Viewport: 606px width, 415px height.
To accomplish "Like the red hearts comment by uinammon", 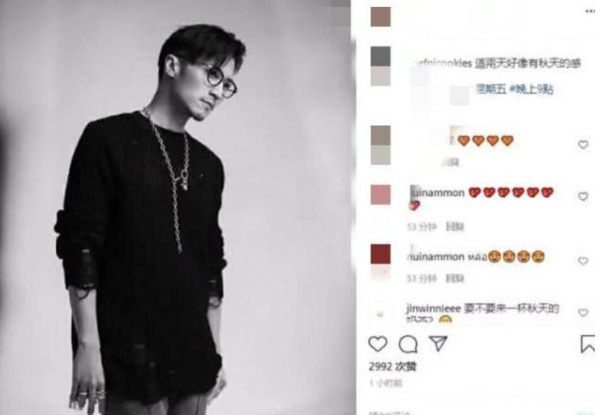I will pos(583,196).
